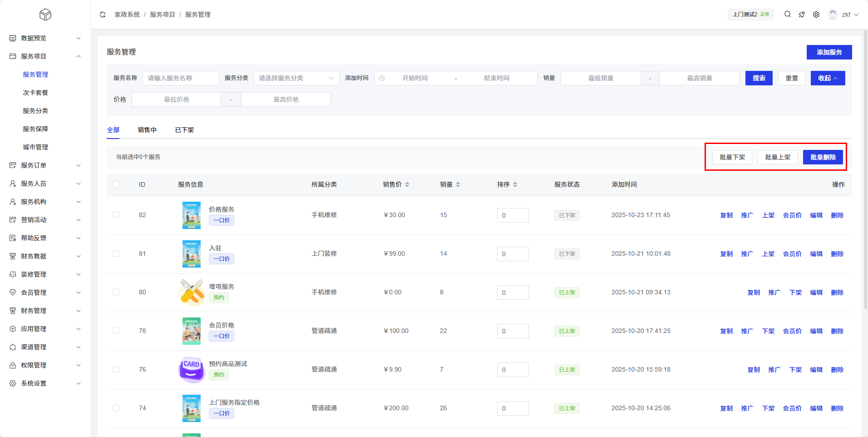Viewport: 868px width, 437px height.
Task: Click the cube logo in the sidebar
Action: coord(45,15)
